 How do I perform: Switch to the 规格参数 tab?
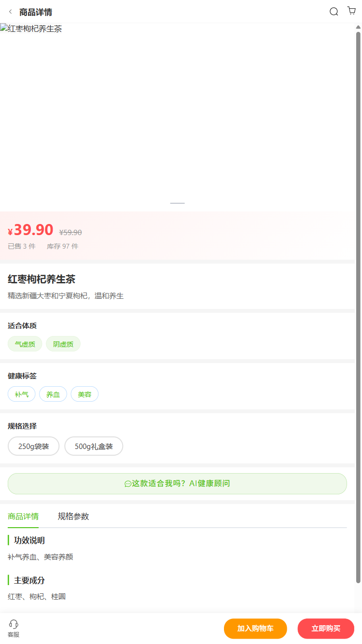coord(73,516)
